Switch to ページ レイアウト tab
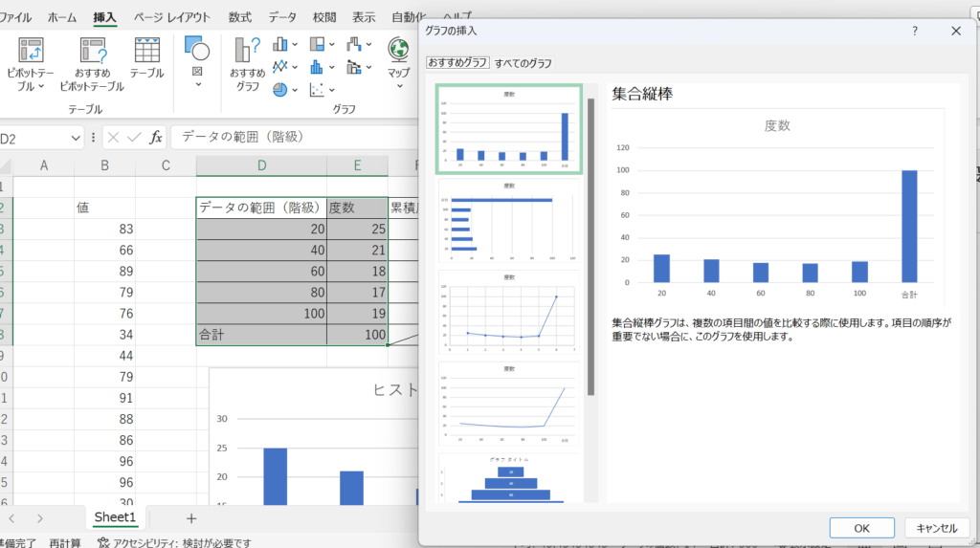Viewport: 980px width, 548px height. [172, 17]
